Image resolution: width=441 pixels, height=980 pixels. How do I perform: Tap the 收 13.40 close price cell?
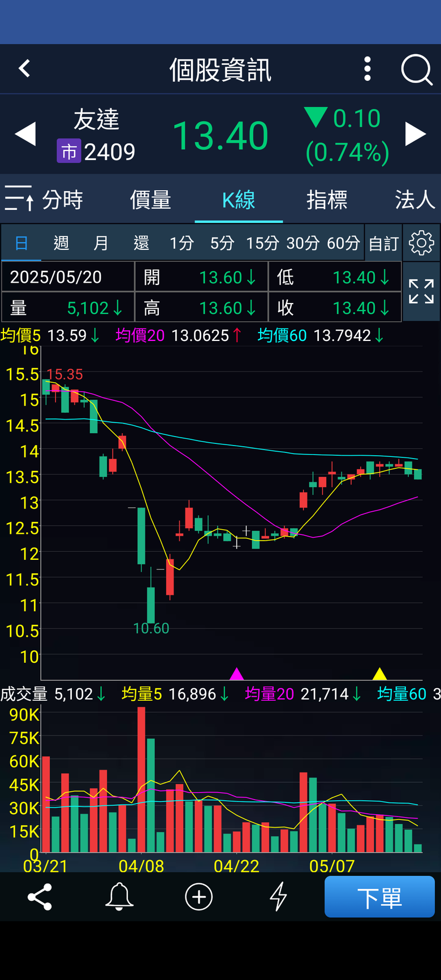[335, 307]
